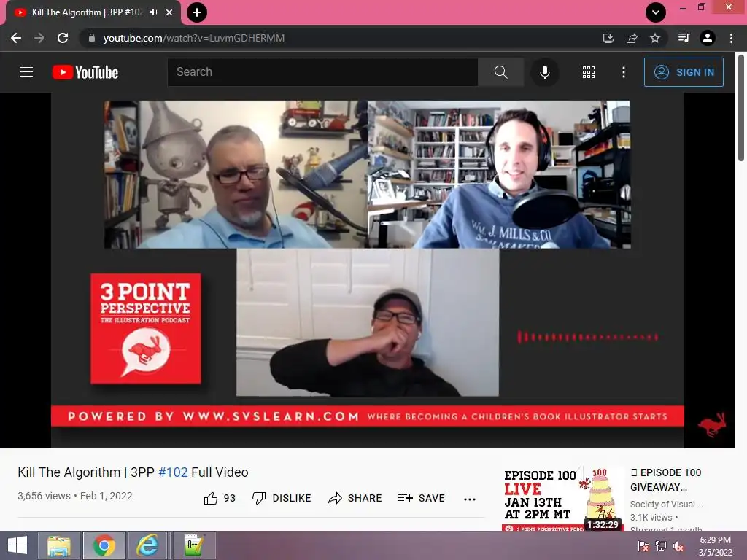Open the Action Center flag icon

point(643,546)
